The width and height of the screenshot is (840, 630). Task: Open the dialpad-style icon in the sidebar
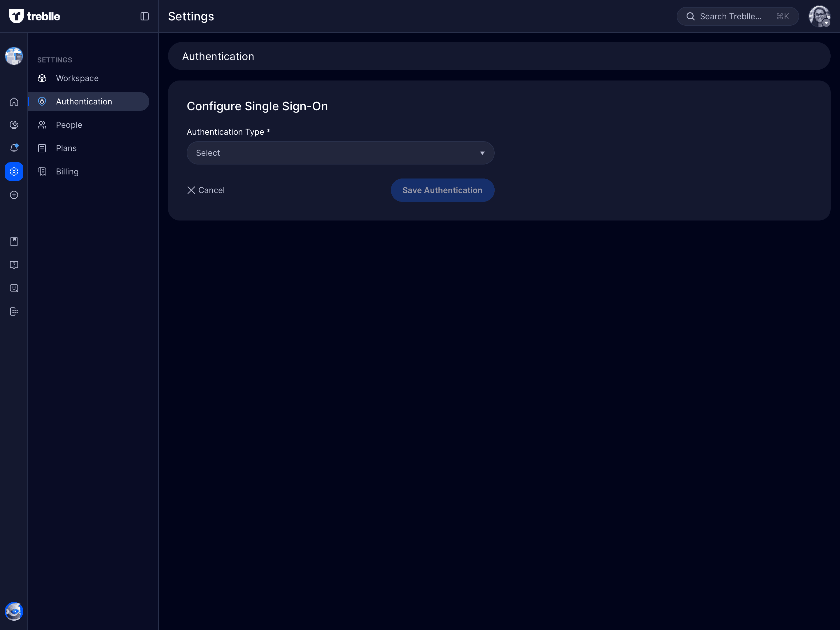[14, 311]
